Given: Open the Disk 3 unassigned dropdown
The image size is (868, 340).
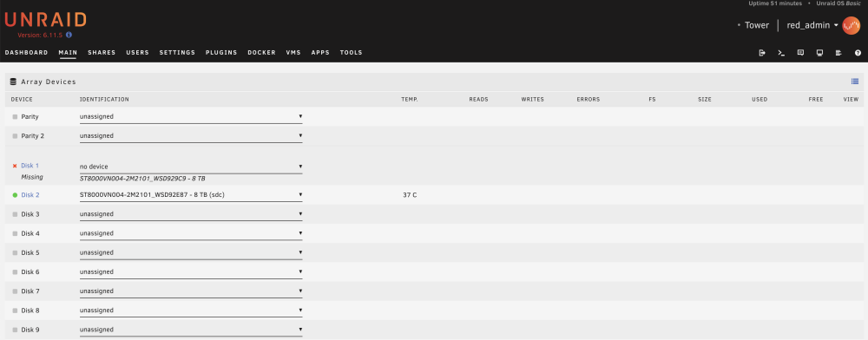Looking at the screenshot, I should (191, 214).
